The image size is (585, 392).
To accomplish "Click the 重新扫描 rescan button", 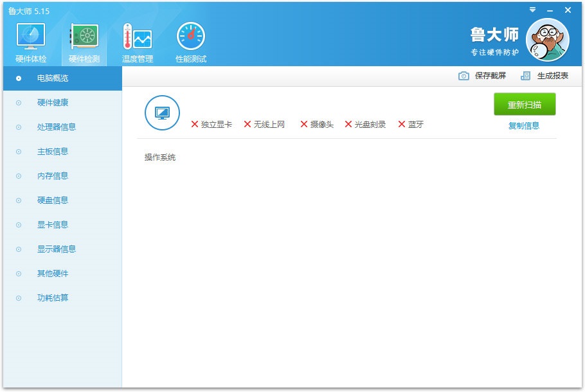I will point(525,104).
